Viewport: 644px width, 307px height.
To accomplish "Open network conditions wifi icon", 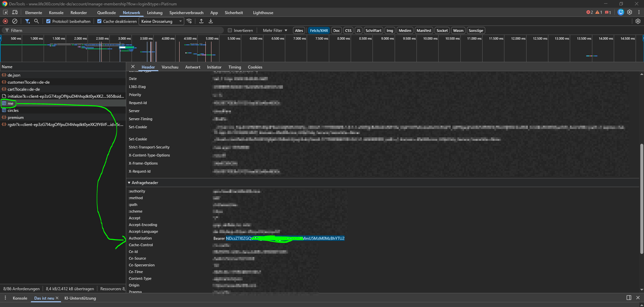I will pyautogui.click(x=190, y=21).
